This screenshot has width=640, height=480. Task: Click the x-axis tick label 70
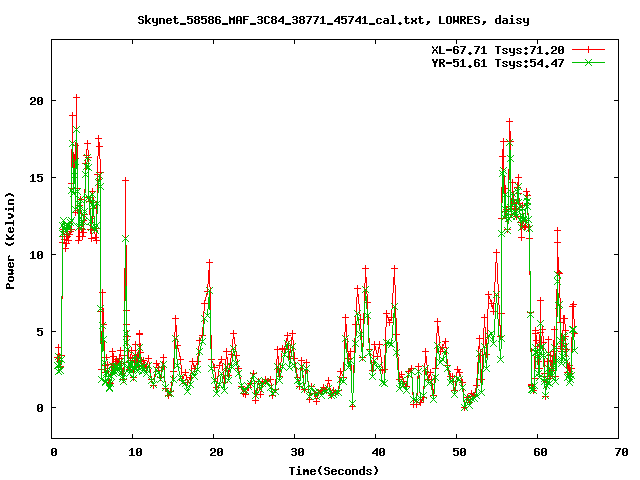pyautogui.click(x=621, y=452)
